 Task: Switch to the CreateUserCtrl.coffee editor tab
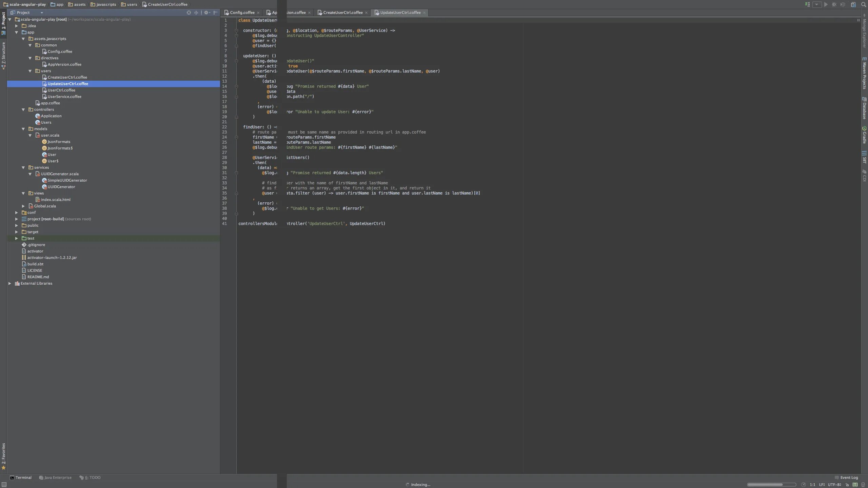(x=342, y=13)
